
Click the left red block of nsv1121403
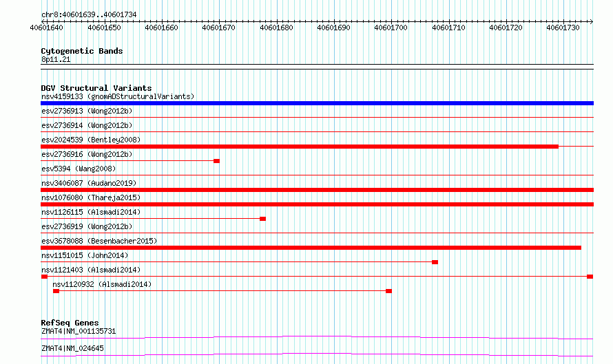coord(44,277)
